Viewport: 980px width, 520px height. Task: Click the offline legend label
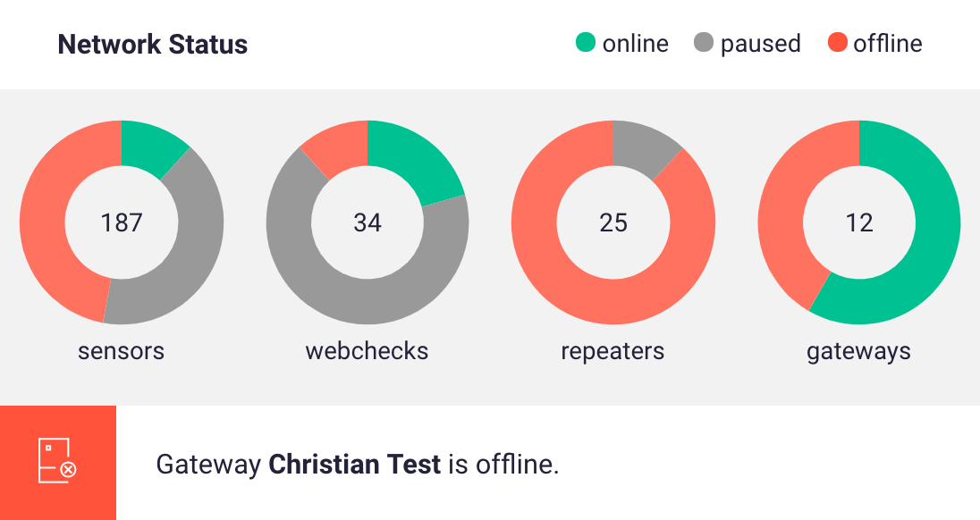pyautogui.click(x=887, y=43)
